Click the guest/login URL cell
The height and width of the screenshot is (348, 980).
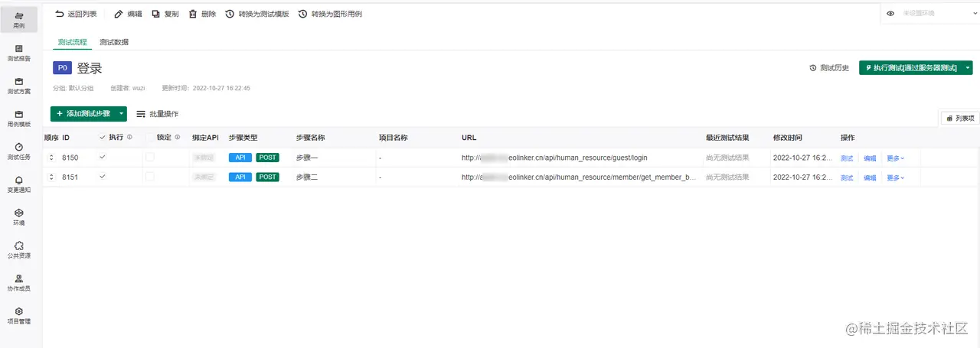[x=554, y=158]
